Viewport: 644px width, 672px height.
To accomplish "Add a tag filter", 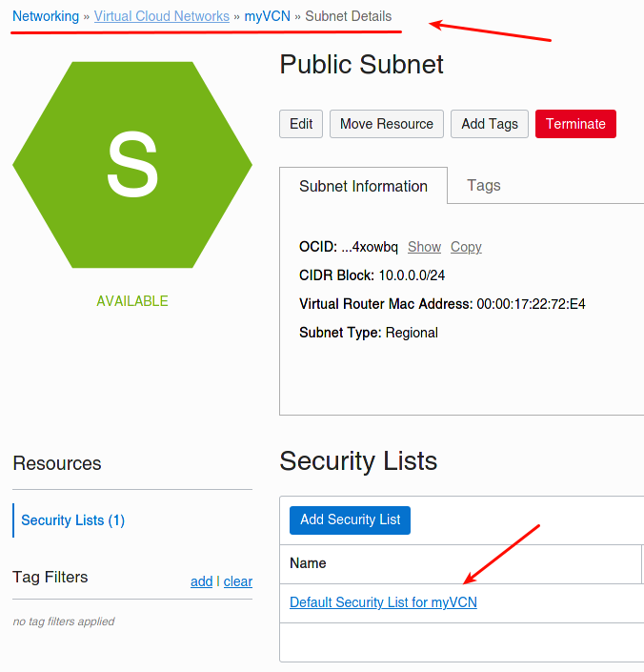I will tap(202, 581).
